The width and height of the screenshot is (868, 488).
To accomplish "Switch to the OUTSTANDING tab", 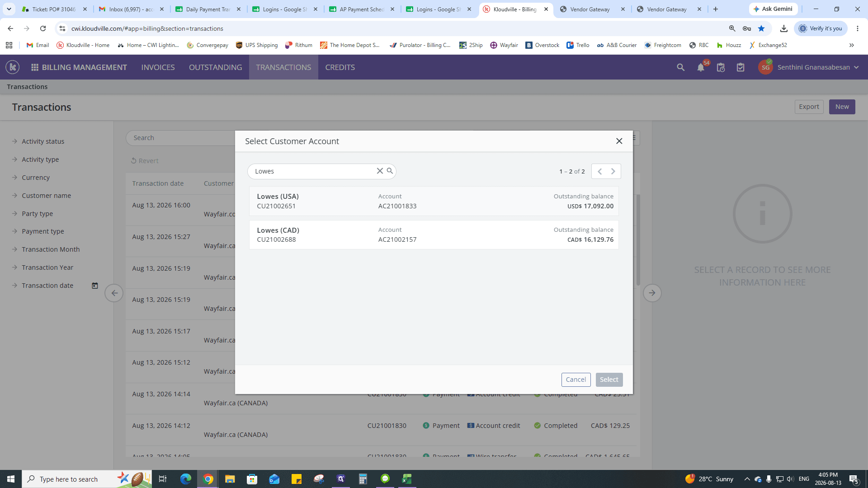I will (215, 67).
